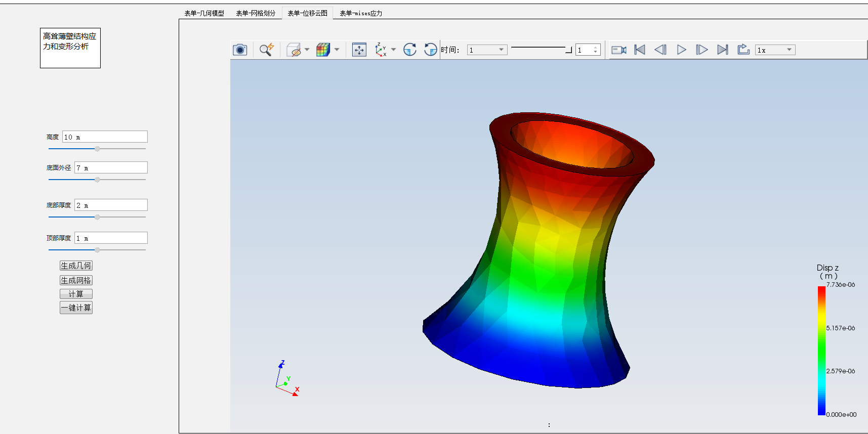Viewport: 868px width, 434px height.
Task: Step forward one frame
Action: click(x=701, y=50)
